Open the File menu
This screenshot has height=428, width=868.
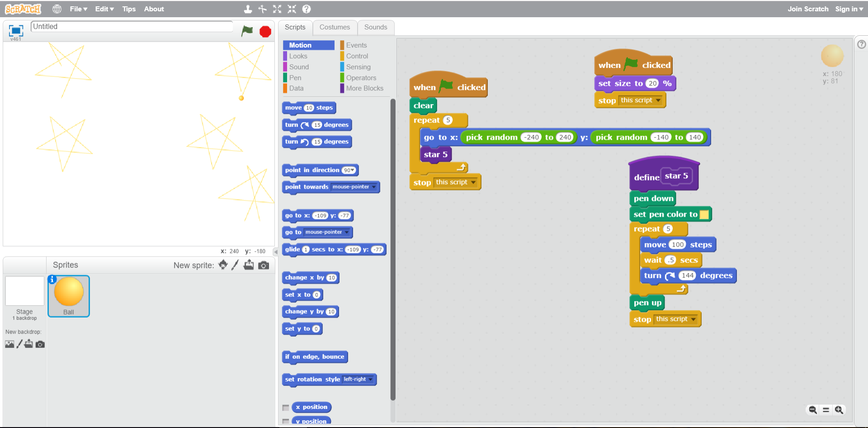78,9
